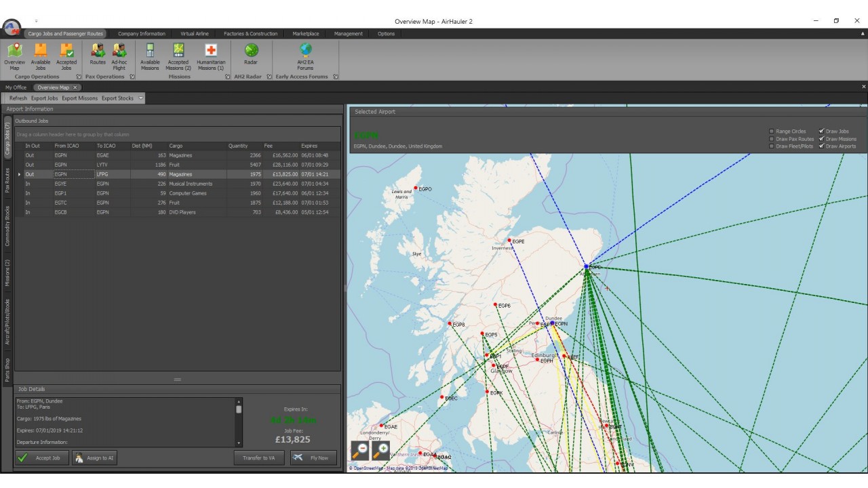
Task: Zoom in on the map
Action: [380, 450]
